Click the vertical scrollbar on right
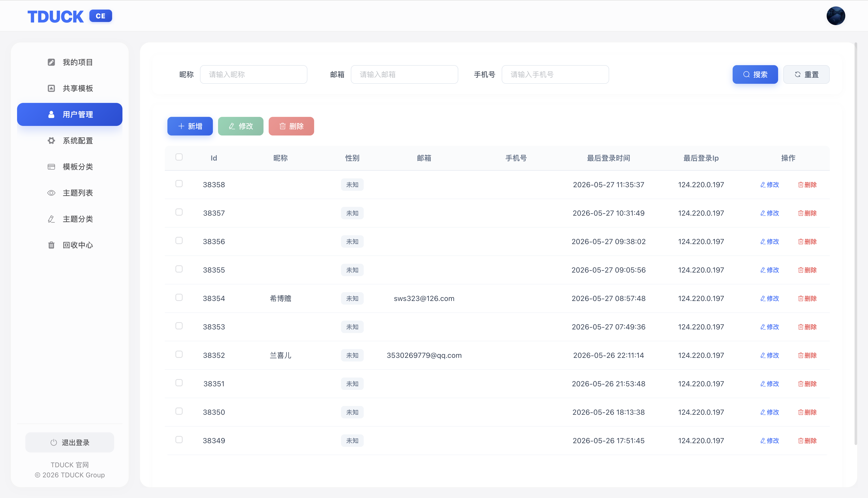 [x=856, y=244]
